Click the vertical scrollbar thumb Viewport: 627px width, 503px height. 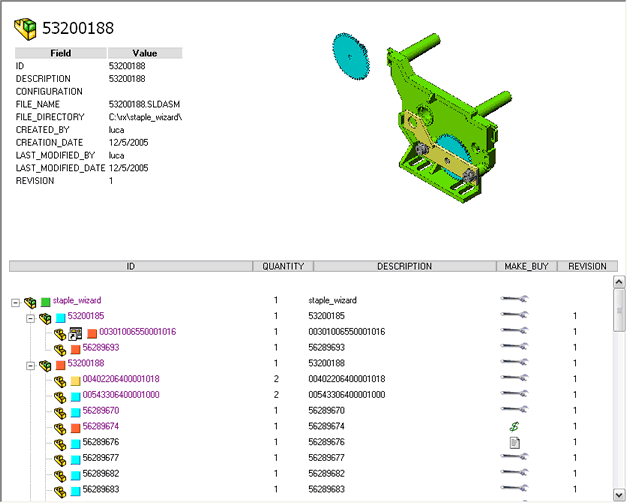click(619, 310)
